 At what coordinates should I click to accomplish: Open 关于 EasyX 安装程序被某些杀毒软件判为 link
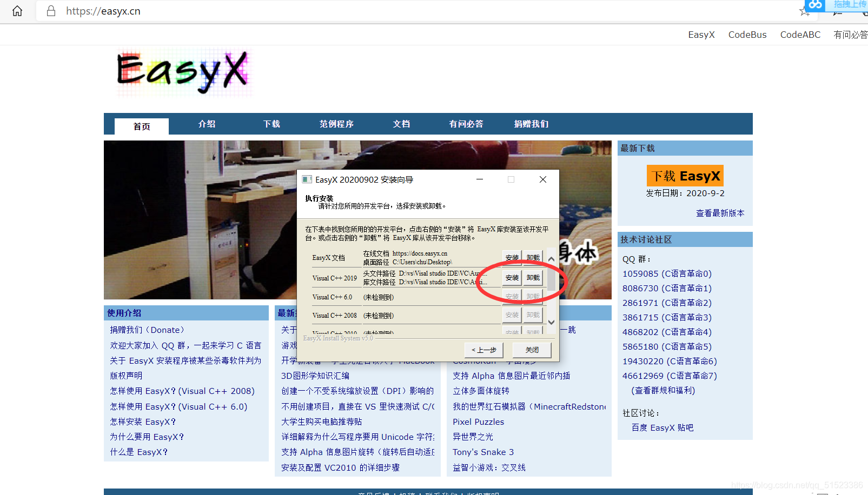pyautogui.click(x=185, y=360)
